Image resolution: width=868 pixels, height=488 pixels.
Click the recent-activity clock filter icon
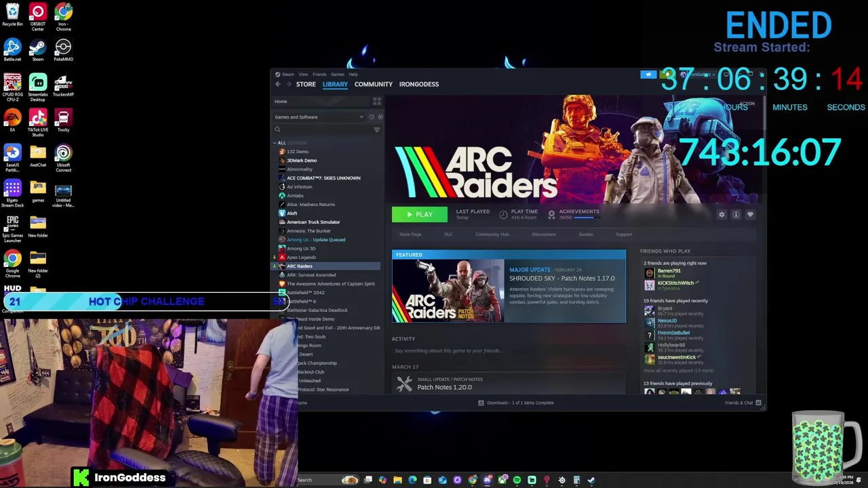372,117
